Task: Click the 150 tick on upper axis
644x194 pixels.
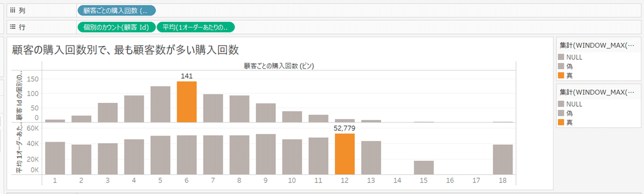Action: (x=32, y=79)
